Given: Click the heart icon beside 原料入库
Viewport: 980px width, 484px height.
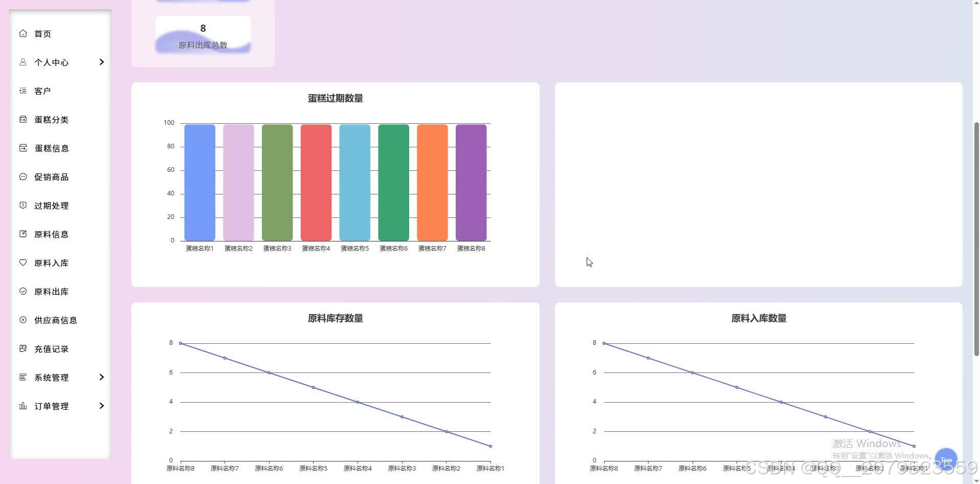Looking at the screenshot, I should click(23, 262).
